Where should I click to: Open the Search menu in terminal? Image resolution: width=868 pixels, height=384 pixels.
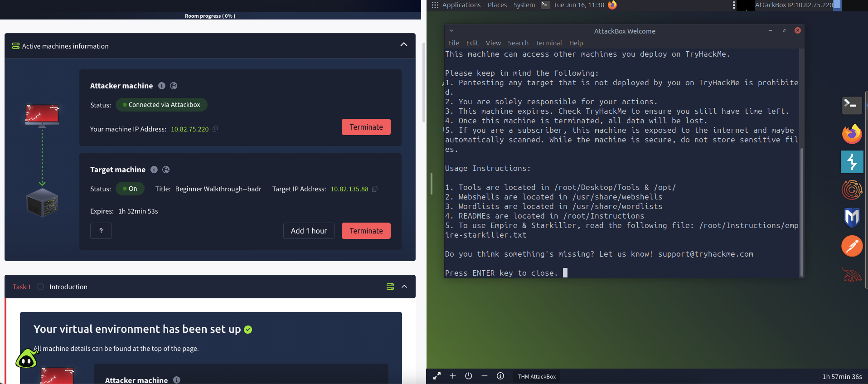click(x=518, y=43)
